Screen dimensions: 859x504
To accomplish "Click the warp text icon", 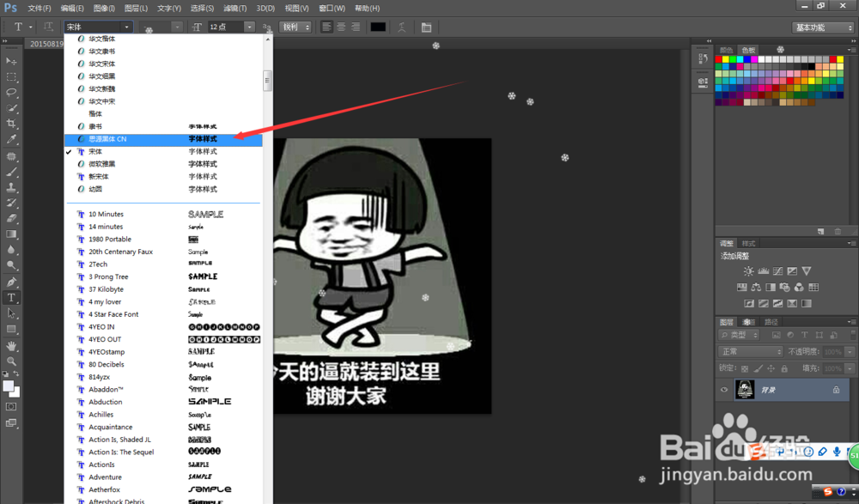I will tap(401, 27).
